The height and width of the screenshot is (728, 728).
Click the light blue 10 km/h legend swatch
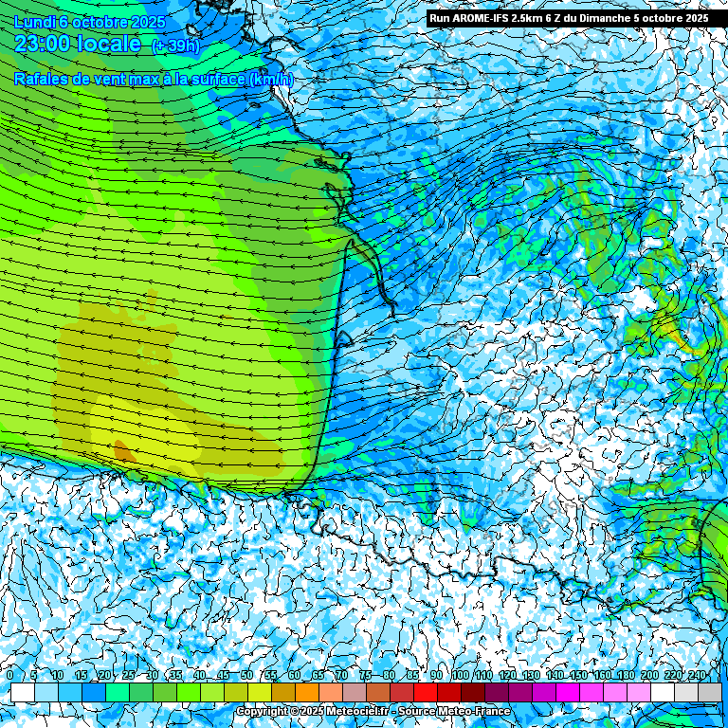(69, 693)
